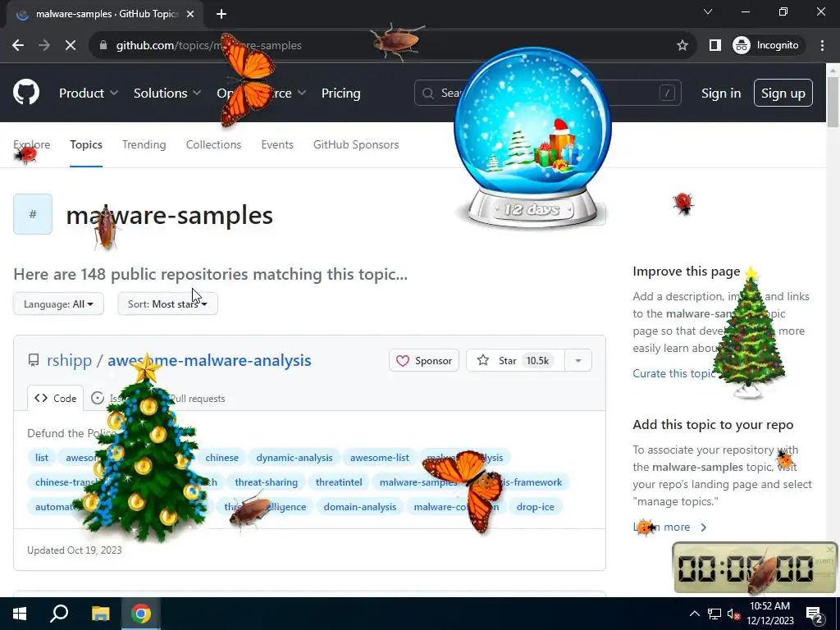840x630 pixels.
Task: Switch to the Trending tab
Action: [x=144, y=144]
